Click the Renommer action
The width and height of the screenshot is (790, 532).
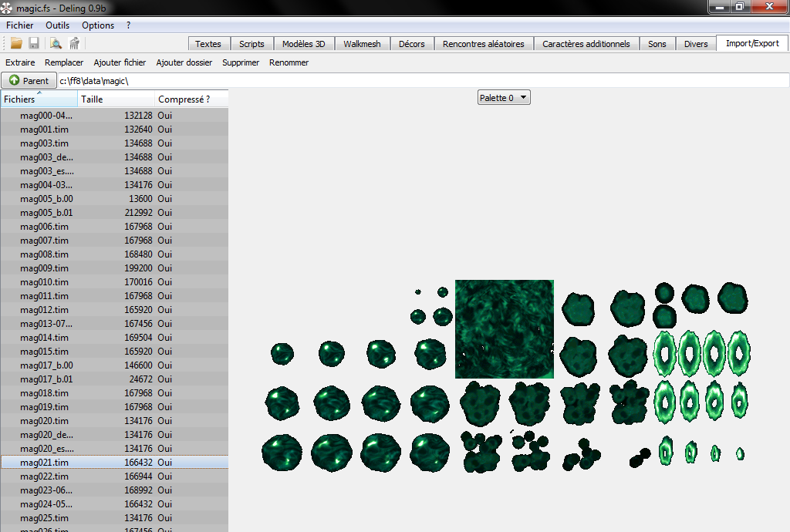point(289,62)
